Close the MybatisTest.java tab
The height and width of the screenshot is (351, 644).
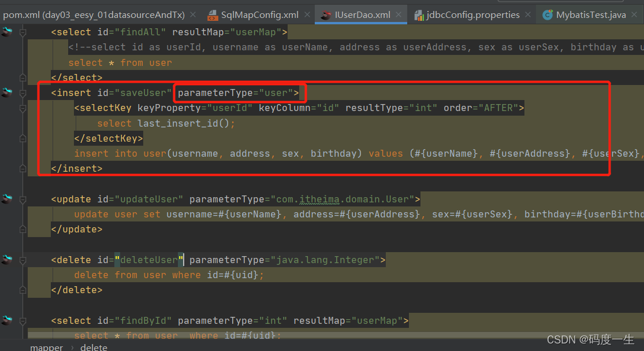coord(634,15)
